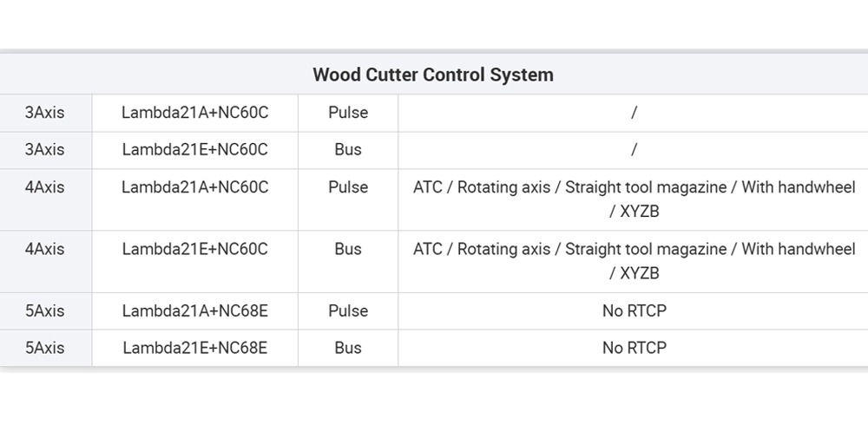Select the 4Axis Pulse row label
The width and height of the screenshot is (868, 425).
point(45,187)
